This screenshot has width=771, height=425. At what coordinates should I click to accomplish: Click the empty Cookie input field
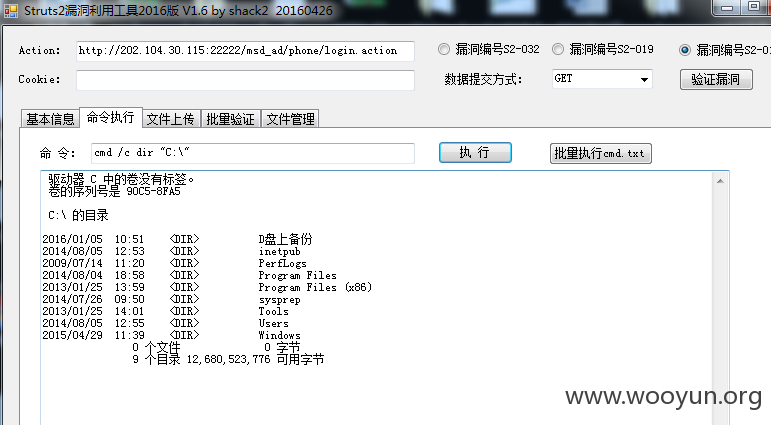245,80
